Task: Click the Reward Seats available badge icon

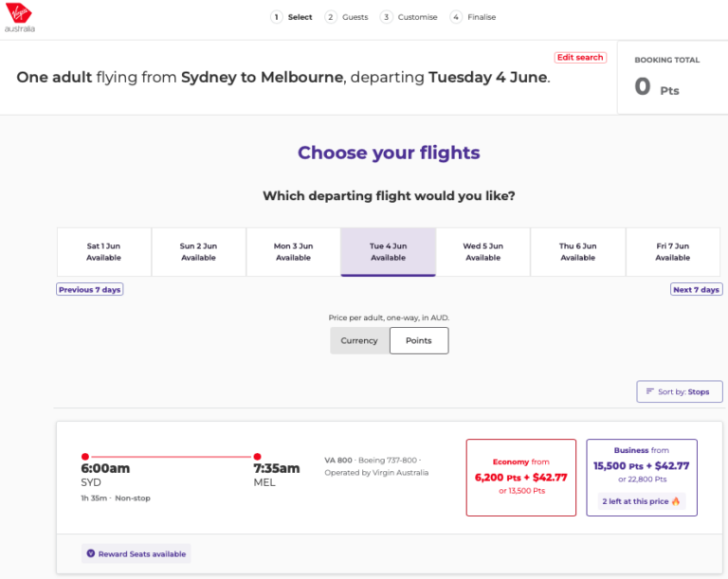Action: coord(91,553)
